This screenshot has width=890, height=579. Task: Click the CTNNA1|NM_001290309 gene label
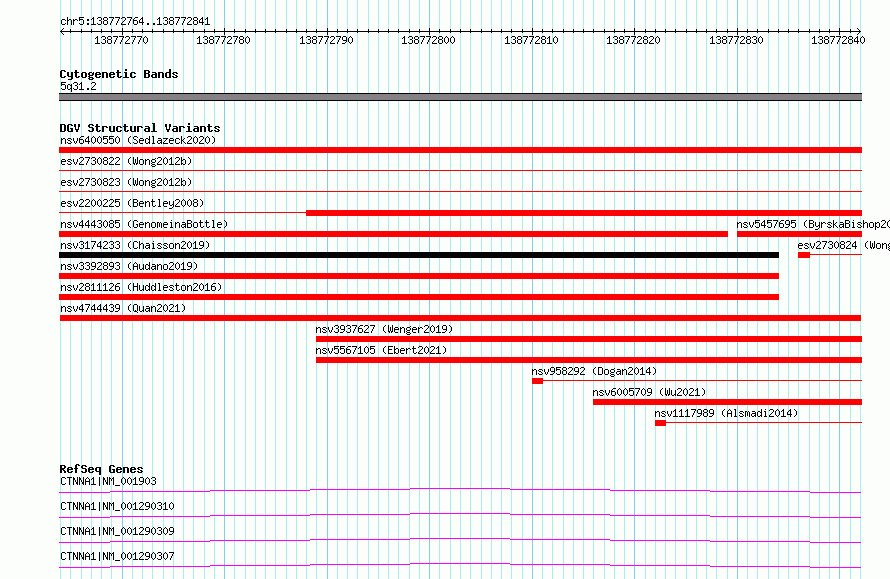(117, 531)
